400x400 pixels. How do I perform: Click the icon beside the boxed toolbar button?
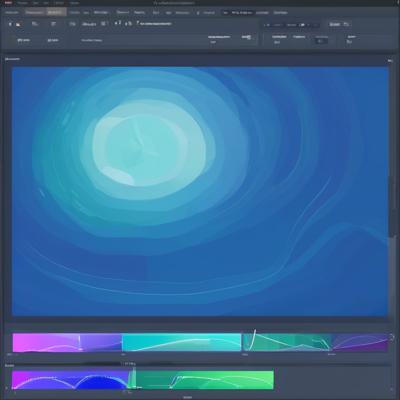point(347,24)
